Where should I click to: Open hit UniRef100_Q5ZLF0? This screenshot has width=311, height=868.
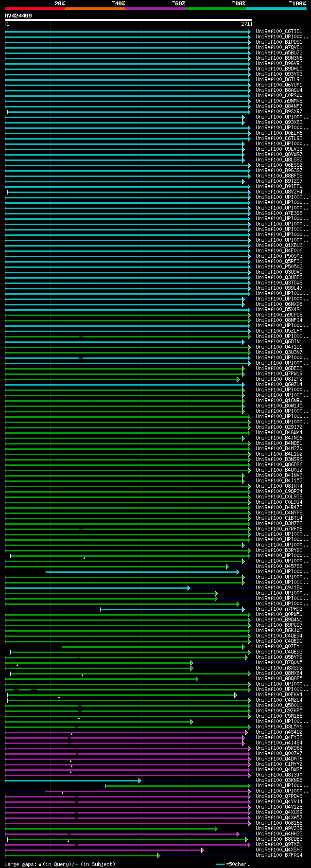[279, 331]
